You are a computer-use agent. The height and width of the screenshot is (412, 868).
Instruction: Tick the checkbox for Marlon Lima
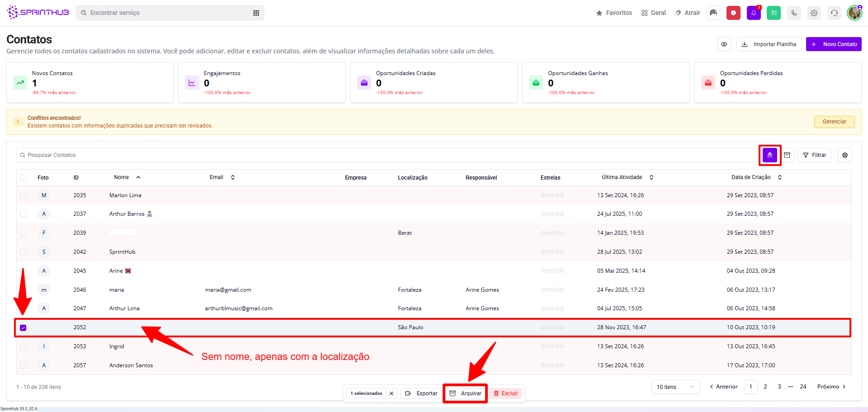pyautogui.click(x=23, y=195)
